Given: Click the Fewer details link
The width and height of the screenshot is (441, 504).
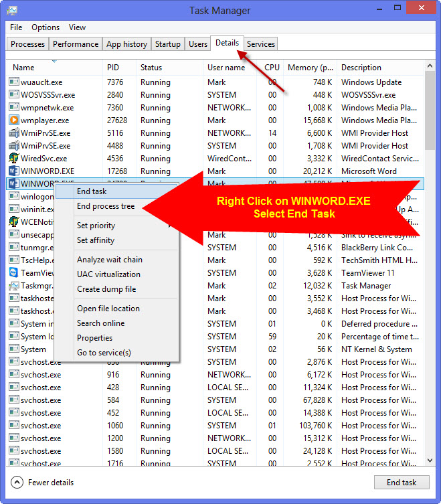Looking at the screenshot, I should coord(51,482).
